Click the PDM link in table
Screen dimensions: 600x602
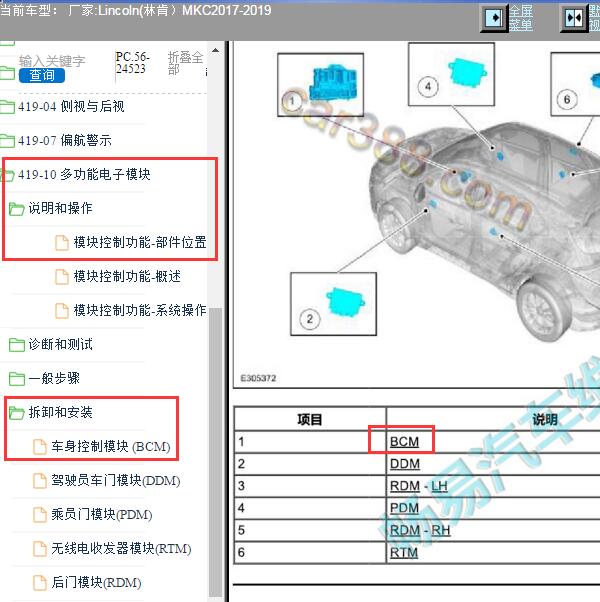tap(404, 508)
